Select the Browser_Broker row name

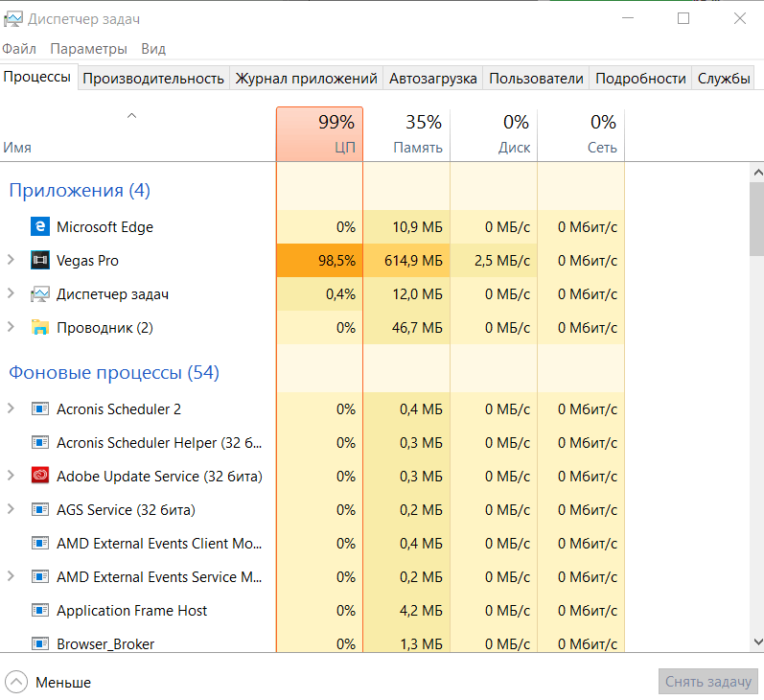click(105, 644)
